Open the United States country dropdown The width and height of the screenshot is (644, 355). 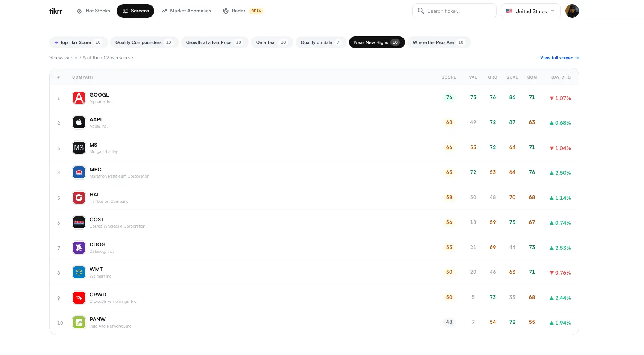(x=531, y=11)
